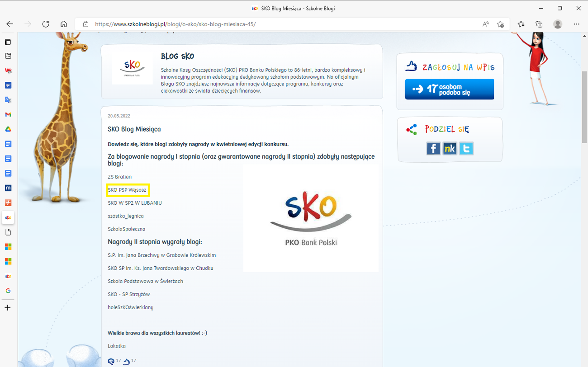Click the author name Lokatka
Screen dimensions: 588x367
[117, 346]
